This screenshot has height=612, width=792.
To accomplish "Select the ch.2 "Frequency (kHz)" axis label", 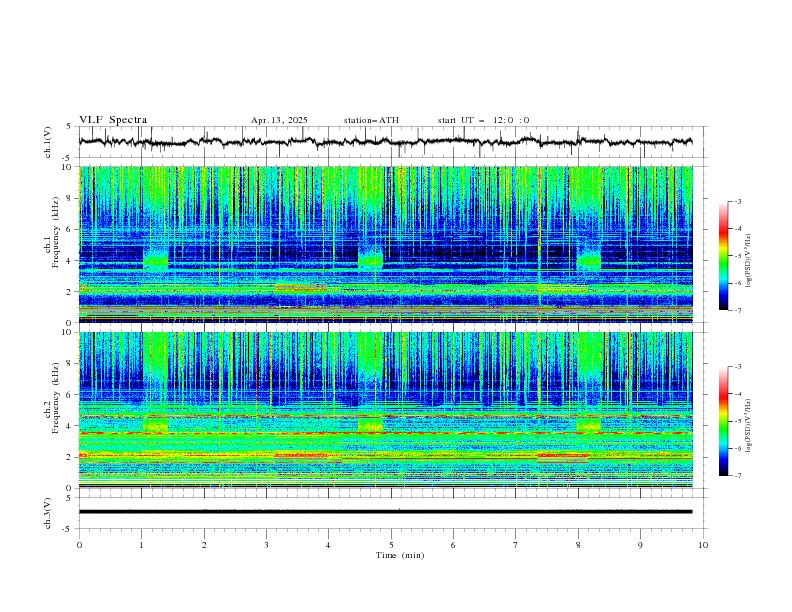I will [56, 398].
